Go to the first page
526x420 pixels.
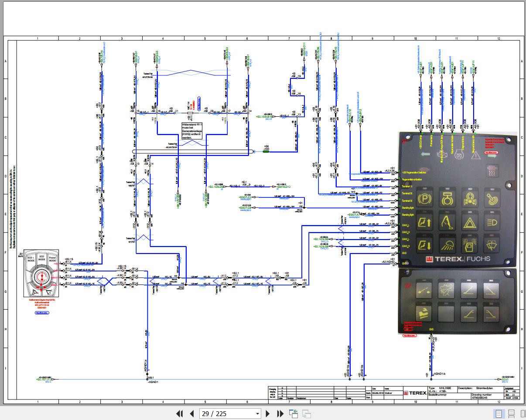click(x=179, y=413)
